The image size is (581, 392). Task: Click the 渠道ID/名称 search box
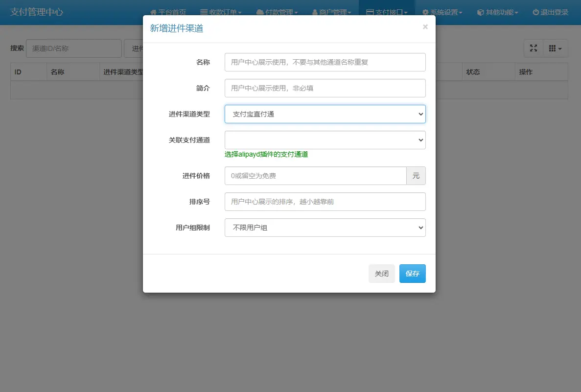click(x=73, y=48)
